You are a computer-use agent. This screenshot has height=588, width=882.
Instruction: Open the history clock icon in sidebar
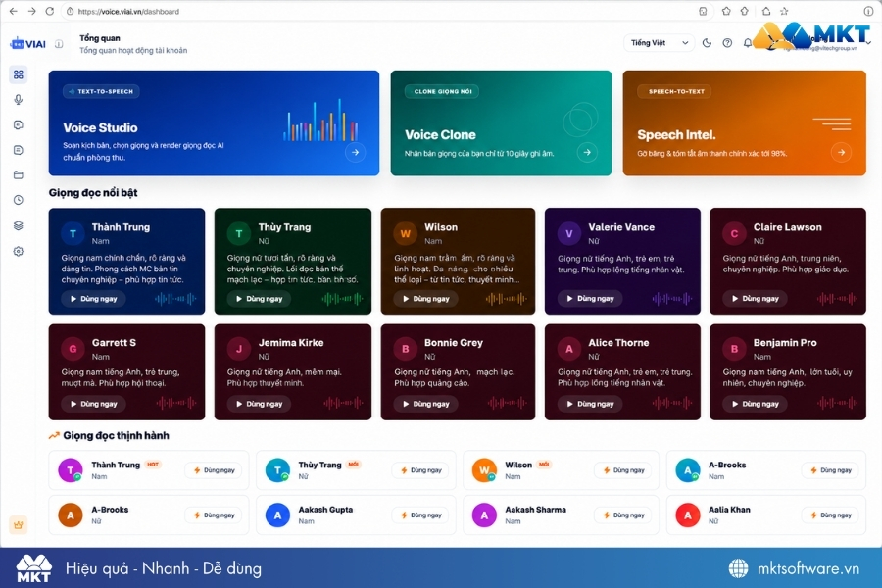click(19, 200)
